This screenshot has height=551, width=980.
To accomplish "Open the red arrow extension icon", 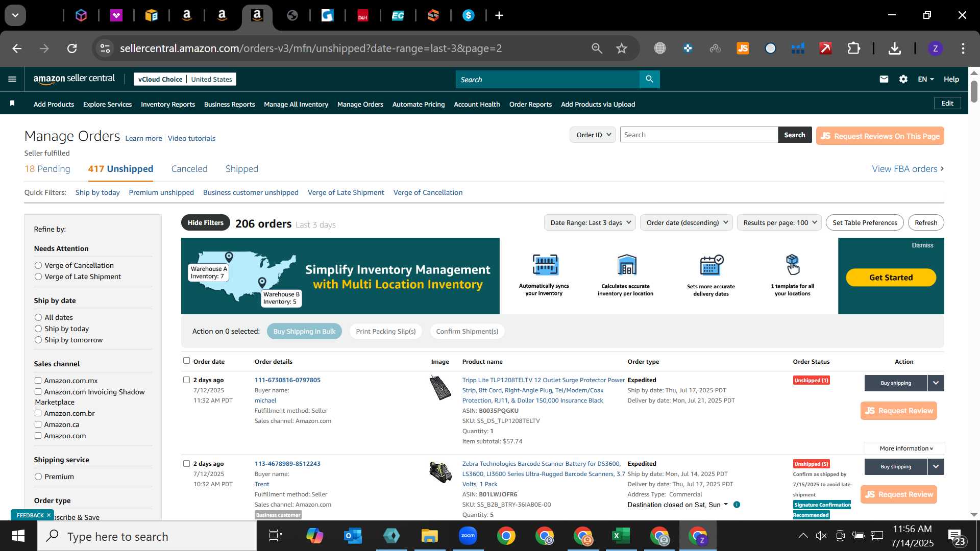I will (x=825, y=48).
